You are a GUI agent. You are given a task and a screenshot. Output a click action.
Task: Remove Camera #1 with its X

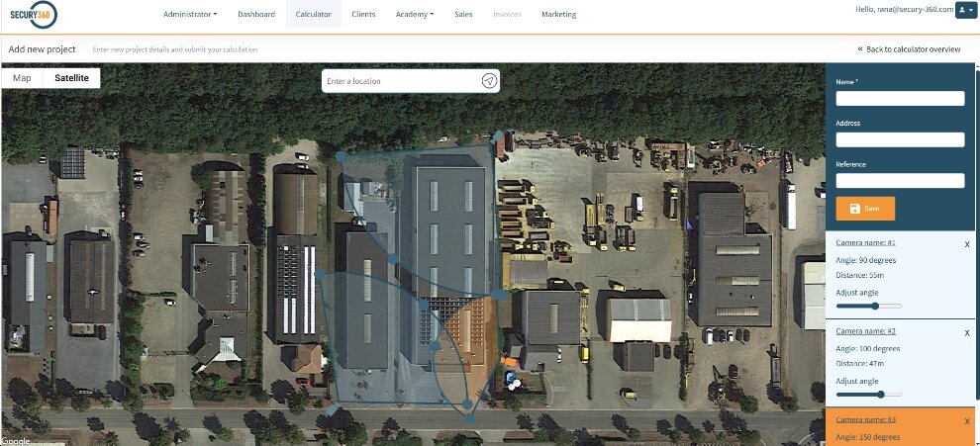point(967,244)
